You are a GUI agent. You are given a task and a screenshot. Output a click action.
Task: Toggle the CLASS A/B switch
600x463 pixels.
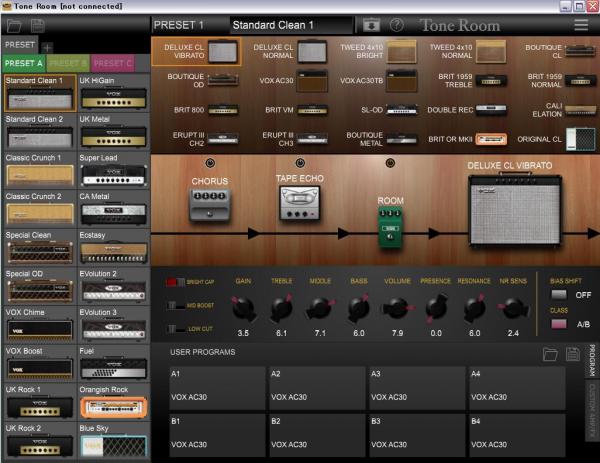tap(559, 324)
